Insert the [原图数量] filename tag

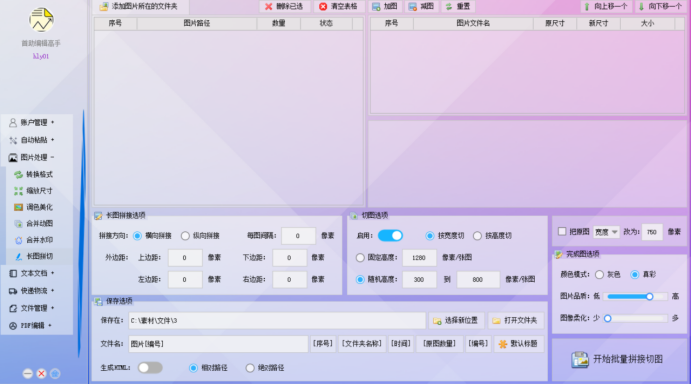coord(439,344)
